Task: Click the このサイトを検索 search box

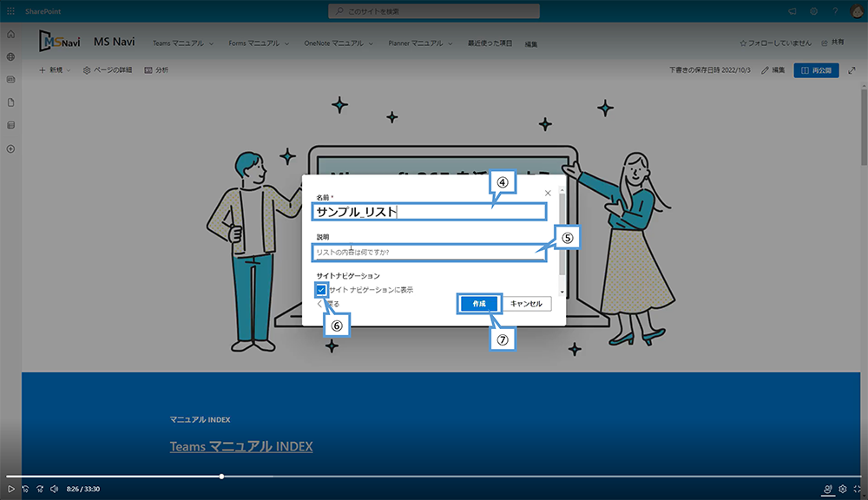Action: [434, 11]
